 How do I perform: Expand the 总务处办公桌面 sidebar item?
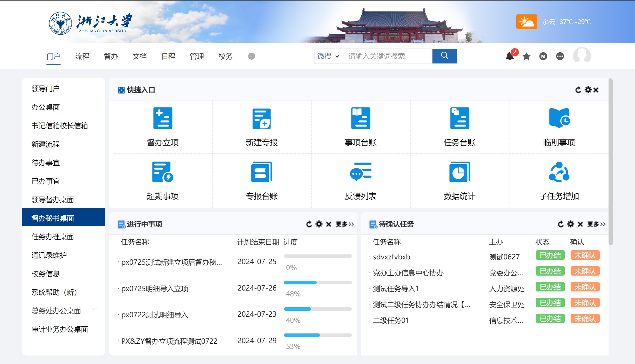point(94,309)
